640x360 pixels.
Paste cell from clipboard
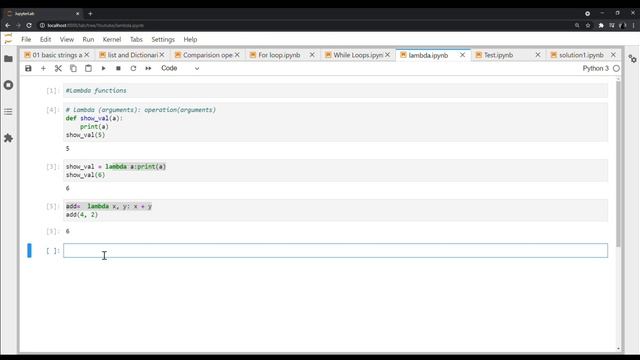(x=88, y=68)
